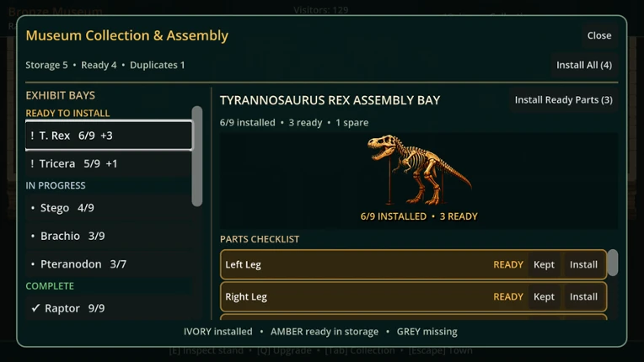The image size is (644, 362).
Task: Select the completed Raptor 9/9 bay
Action: 109,308
